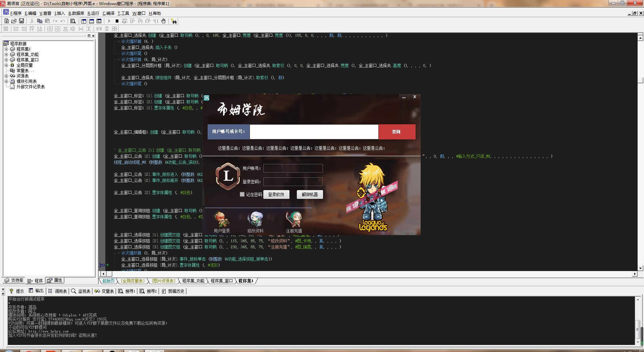Image resolution: width=644 pixels, height=352 pixels.
Task: Switch to the 程序集_窗口 tab
Action: [221, 281]
